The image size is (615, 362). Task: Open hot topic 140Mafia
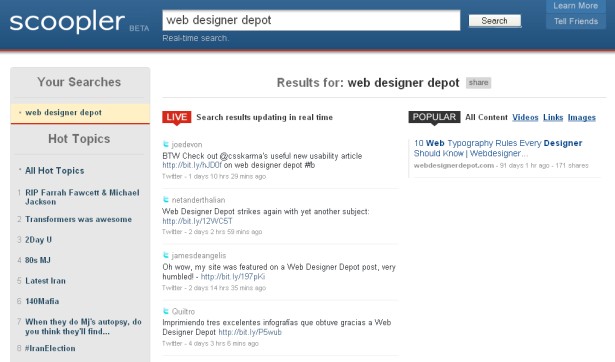pyautogui.click(x=42, y=301)
